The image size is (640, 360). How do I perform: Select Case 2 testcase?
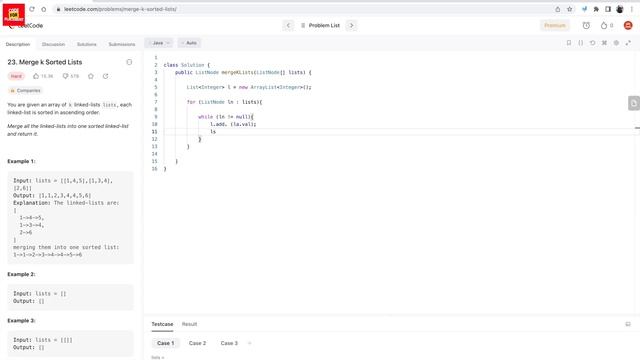click(x=198, y=343)
